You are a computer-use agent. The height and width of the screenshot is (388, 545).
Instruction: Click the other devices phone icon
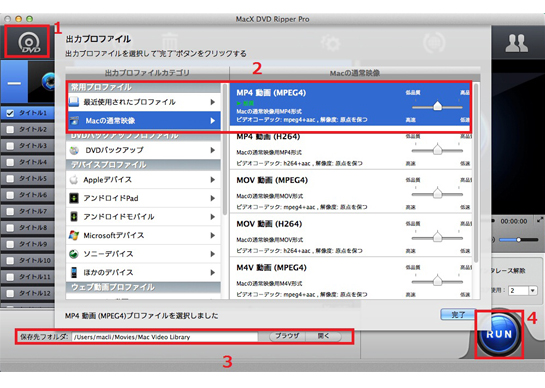click(x=74, y=272)
